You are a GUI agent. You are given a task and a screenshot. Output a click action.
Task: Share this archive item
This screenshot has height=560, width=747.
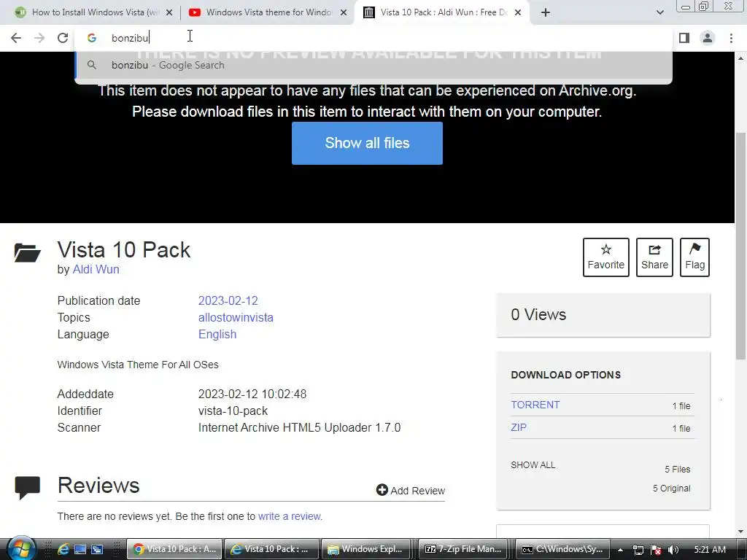point(654,257)
